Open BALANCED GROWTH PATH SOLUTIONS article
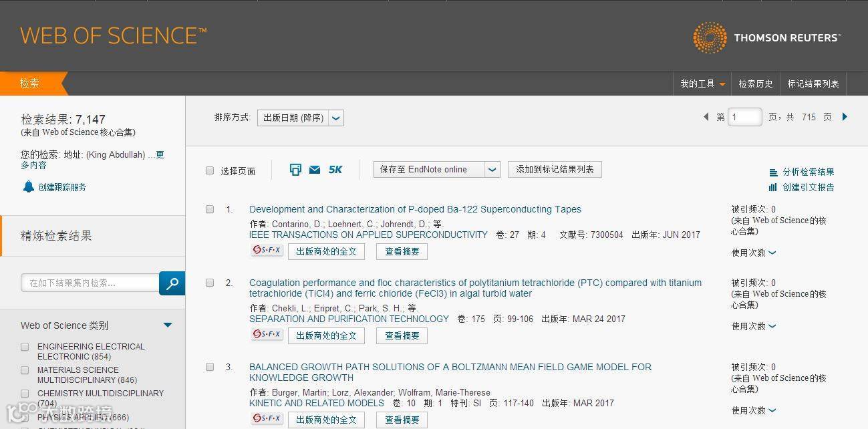 point(450,372)
